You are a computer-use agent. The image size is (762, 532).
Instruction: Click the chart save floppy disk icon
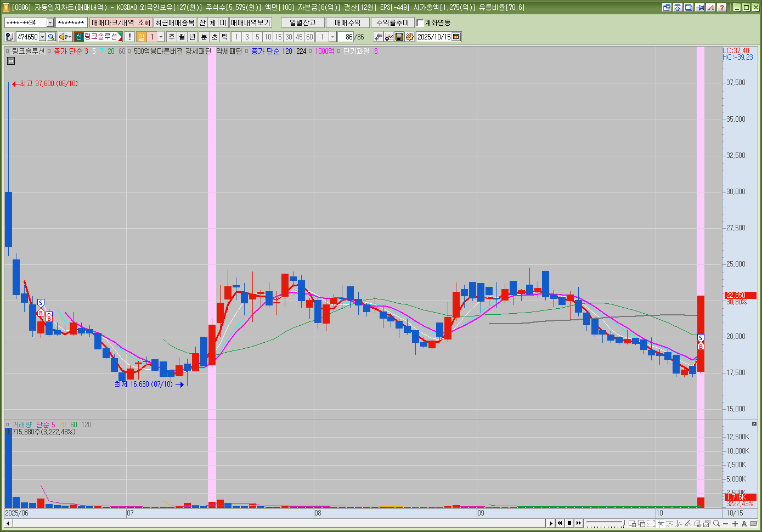tap(399, 37)
